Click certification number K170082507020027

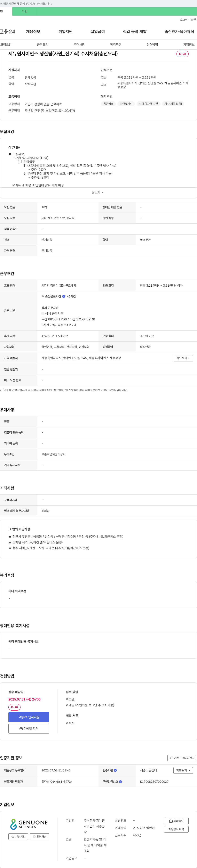[x=154, y=781]
